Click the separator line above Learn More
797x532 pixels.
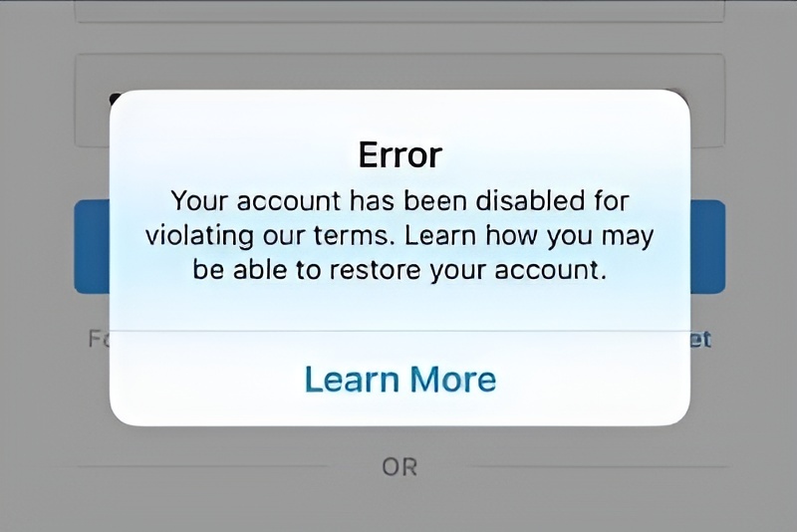point(400,331)
